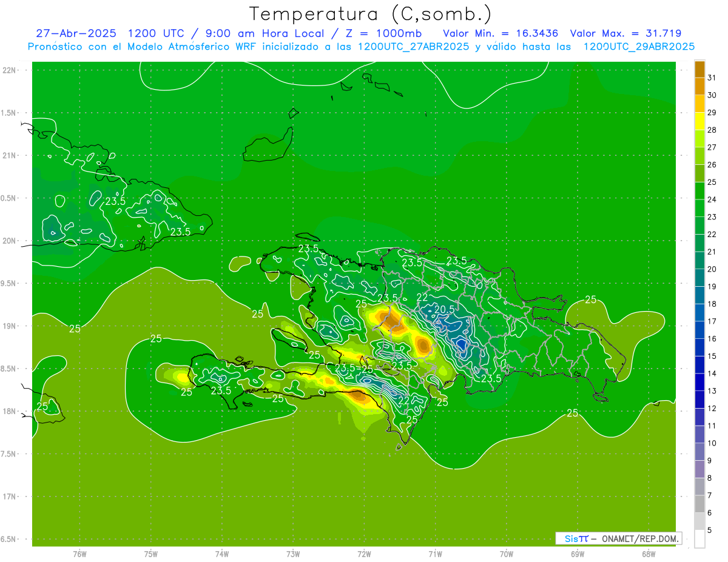Click the "21N" latitude axis label

10,155
